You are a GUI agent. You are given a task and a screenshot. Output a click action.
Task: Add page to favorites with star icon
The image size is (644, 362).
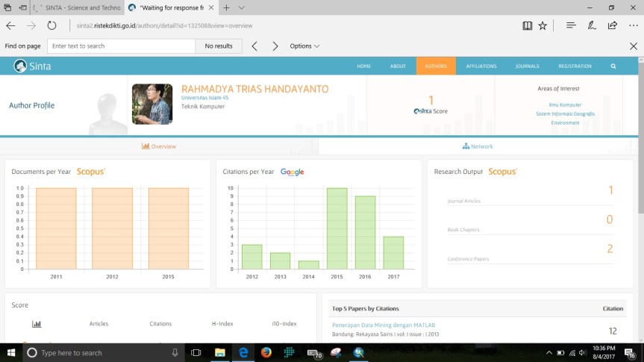pyautogui.click(x=543, y=25)
